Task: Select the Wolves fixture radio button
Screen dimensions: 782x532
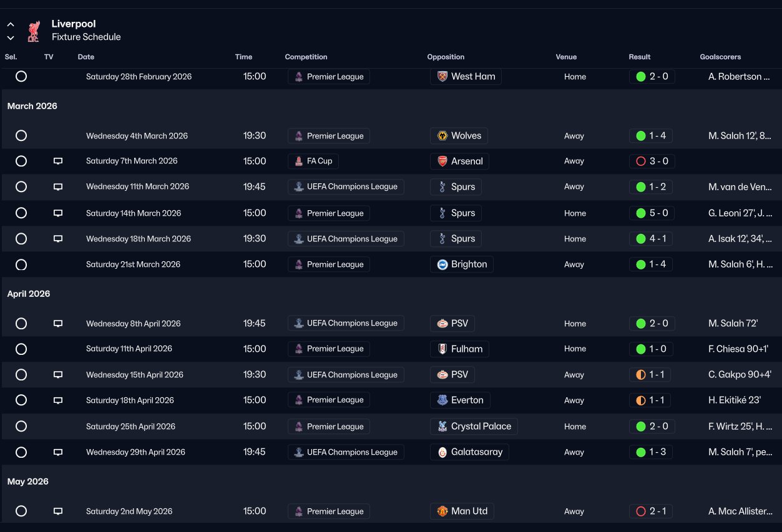Action: [21, 136]
